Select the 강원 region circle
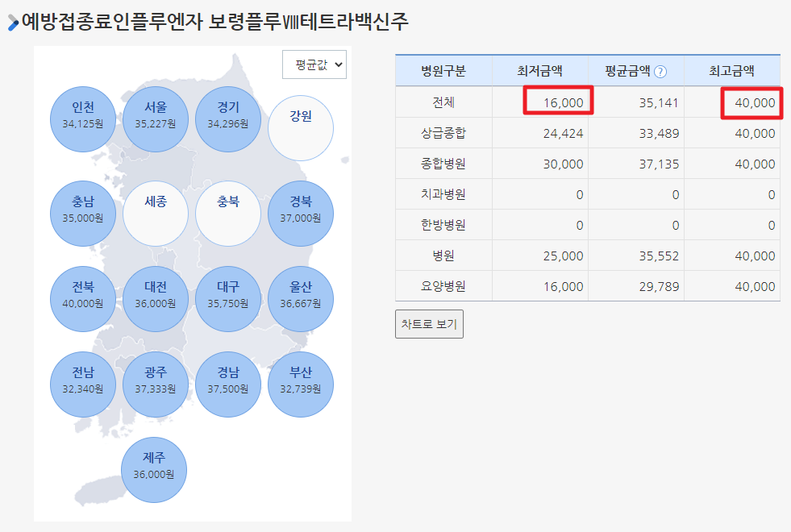791x532 pixels. 301,128
